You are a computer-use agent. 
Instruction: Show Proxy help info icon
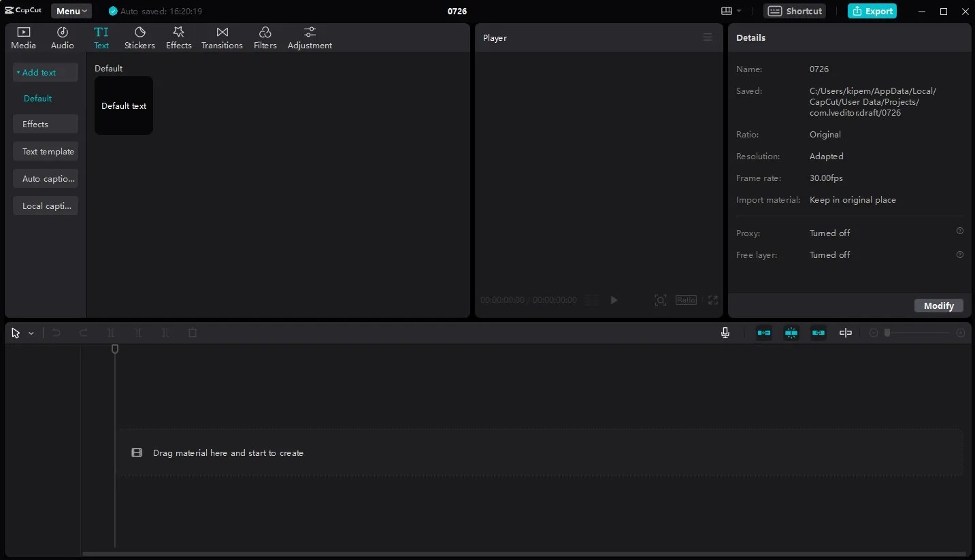pos(959,231)
